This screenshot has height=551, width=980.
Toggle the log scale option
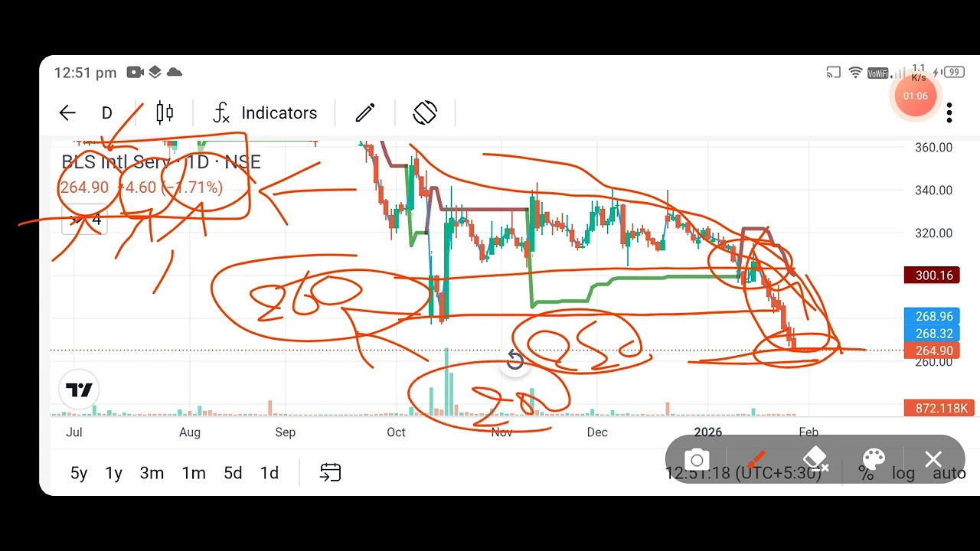coord(903,474)
